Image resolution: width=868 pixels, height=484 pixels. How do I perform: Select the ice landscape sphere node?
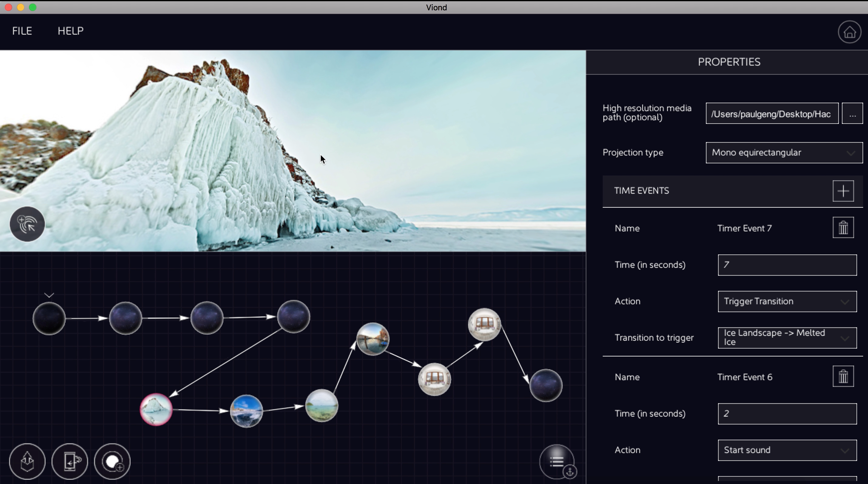[x=156, y=409]
